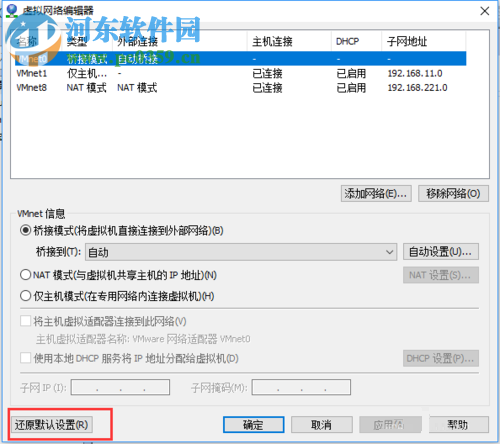This screenshot has height=444, width=500.
Task: Click the Virtual Network Editor title icon
Action: click(x=12, y=11)
